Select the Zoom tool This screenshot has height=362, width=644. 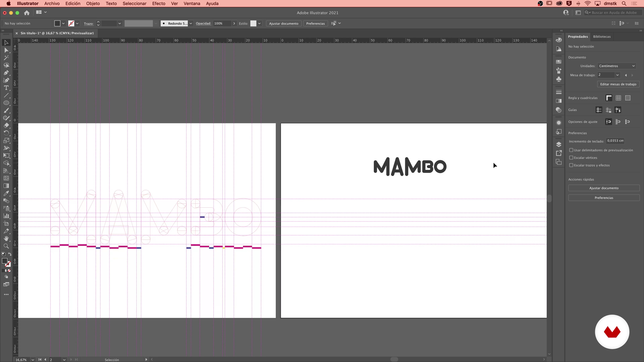(6, 246)
